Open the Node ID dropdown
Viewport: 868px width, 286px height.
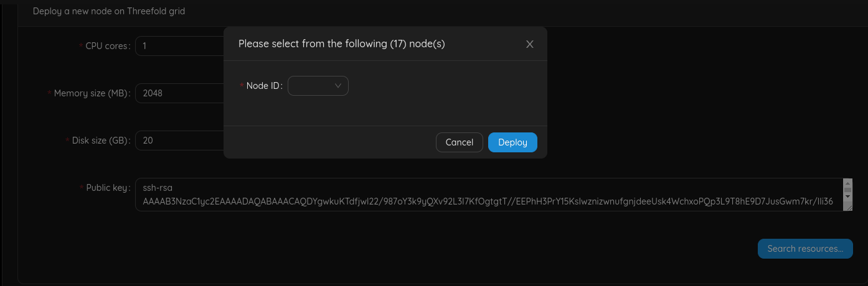(318, 86)
